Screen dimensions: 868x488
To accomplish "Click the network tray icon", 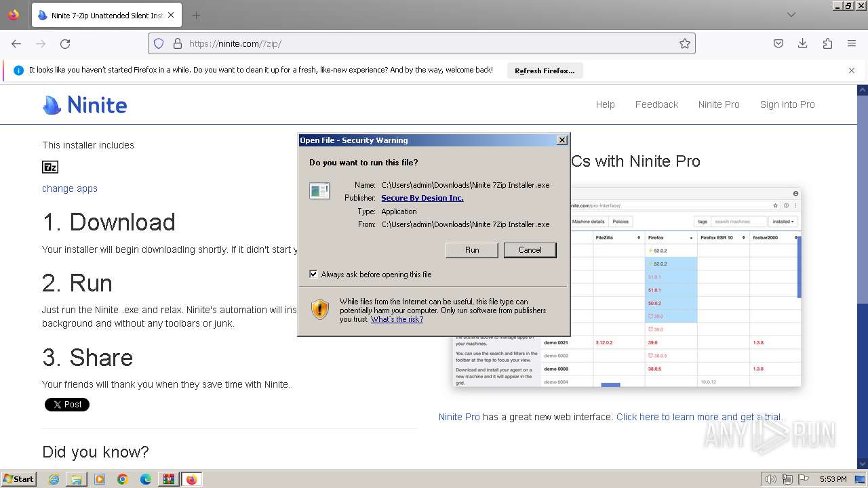I will (787, 479).
